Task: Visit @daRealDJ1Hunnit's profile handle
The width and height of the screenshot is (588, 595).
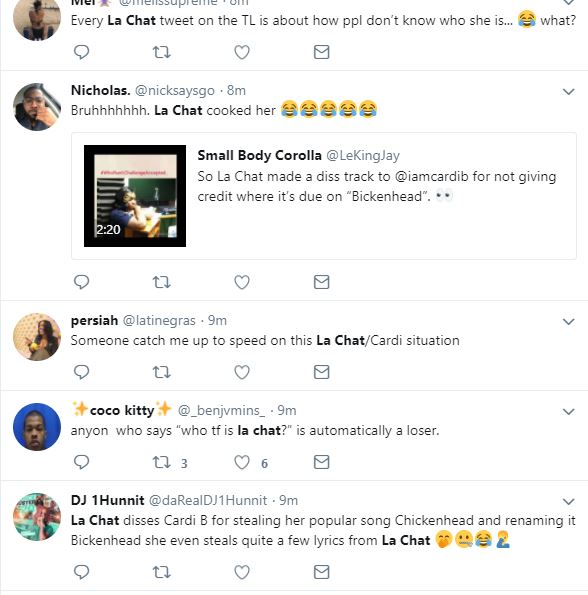Action: point(208,501)
